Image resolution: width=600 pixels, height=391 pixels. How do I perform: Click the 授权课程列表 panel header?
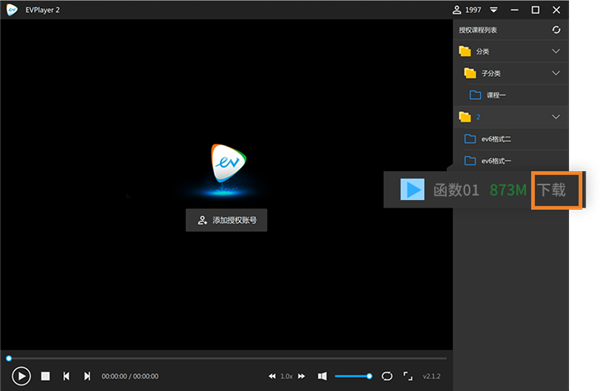[x=478, y=30]
